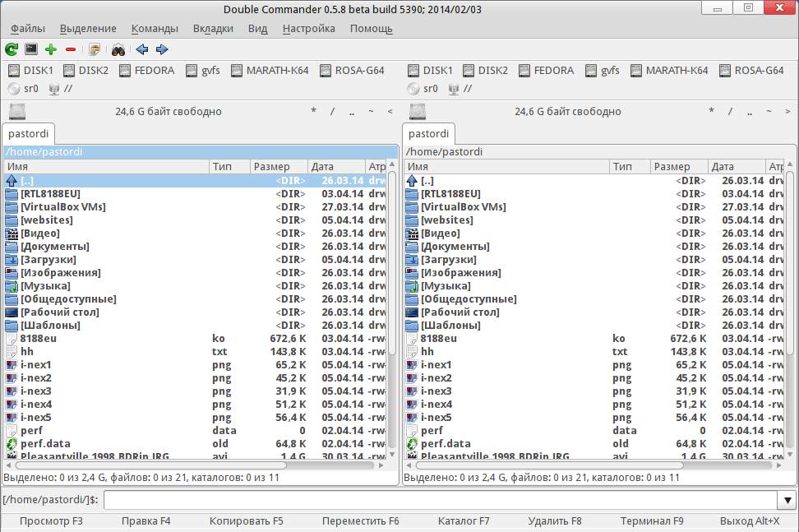799x532 pixels.
Task: Click Копировать F5 button
Action: point(246,521)
